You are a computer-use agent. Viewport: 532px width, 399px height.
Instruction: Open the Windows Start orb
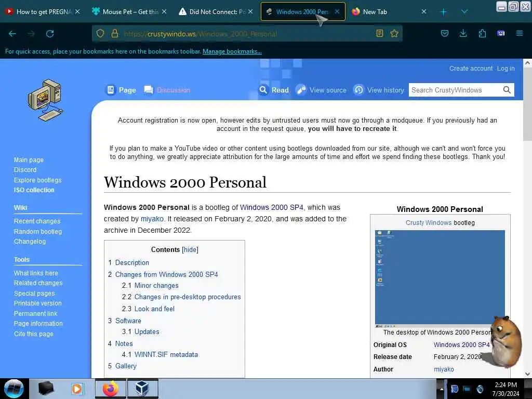tap(14, 389)
